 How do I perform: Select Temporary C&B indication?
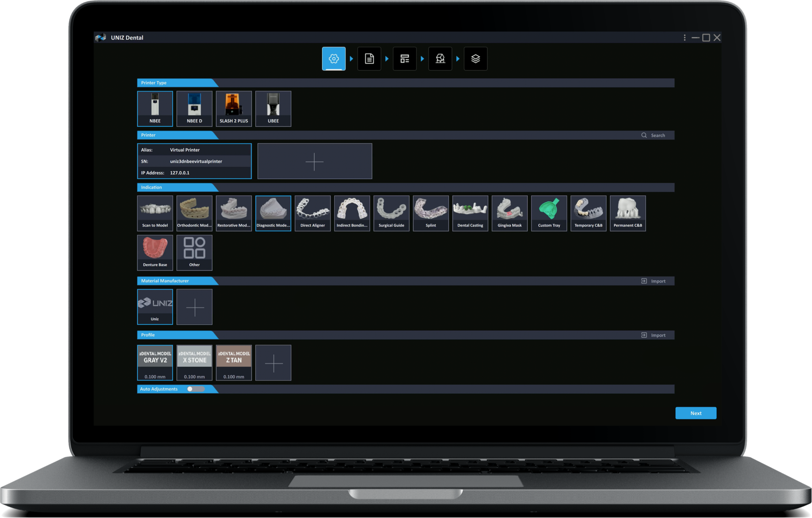tap(588, 213)
